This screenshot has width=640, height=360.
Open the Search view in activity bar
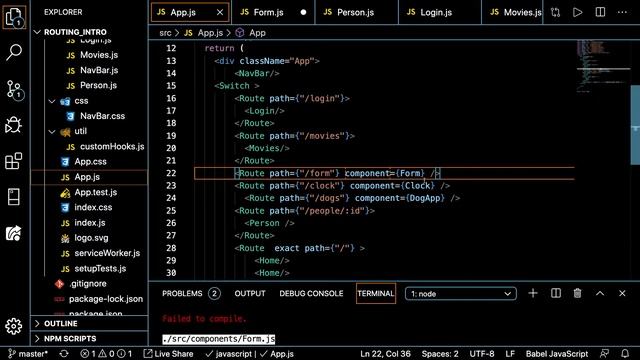[x=14, y=52]
